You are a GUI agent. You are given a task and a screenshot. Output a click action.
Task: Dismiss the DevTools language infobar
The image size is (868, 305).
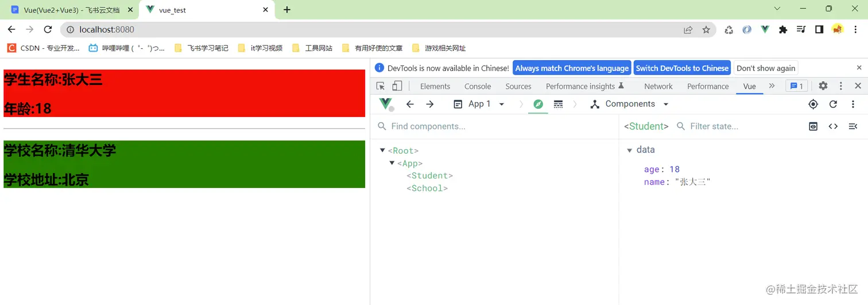859,67
